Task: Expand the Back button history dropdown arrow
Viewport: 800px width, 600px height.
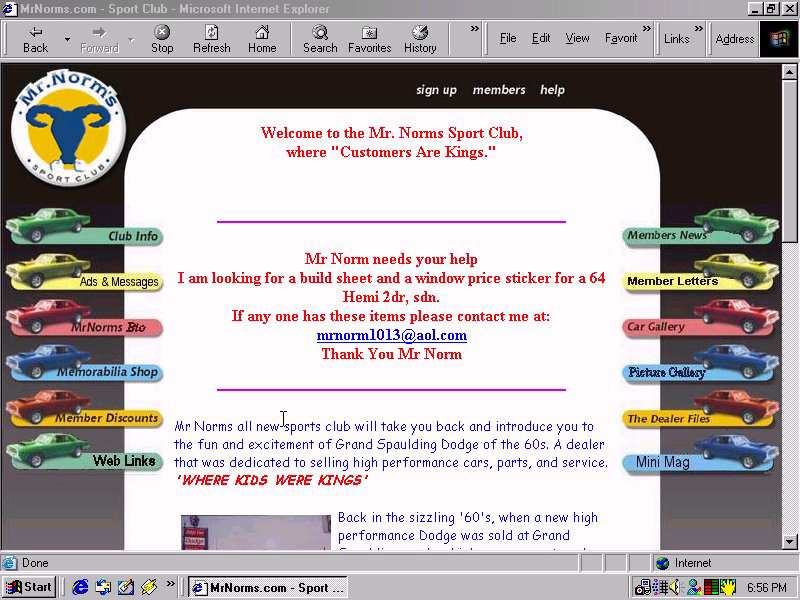Action: 67,39
